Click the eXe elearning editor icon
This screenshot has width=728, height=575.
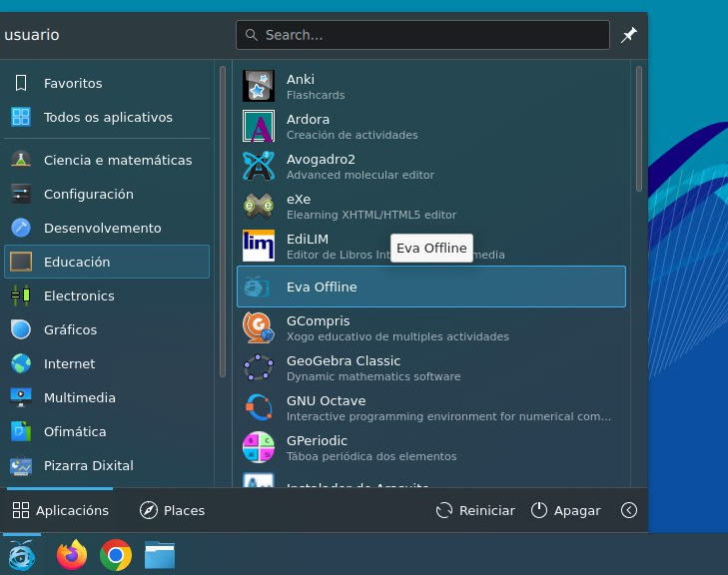point(259,207)
